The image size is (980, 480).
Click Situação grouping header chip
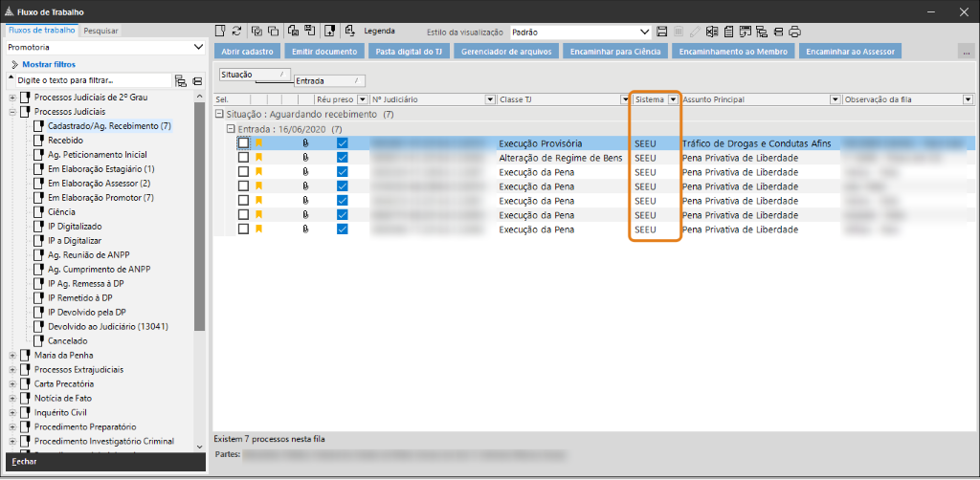[256, 75]
